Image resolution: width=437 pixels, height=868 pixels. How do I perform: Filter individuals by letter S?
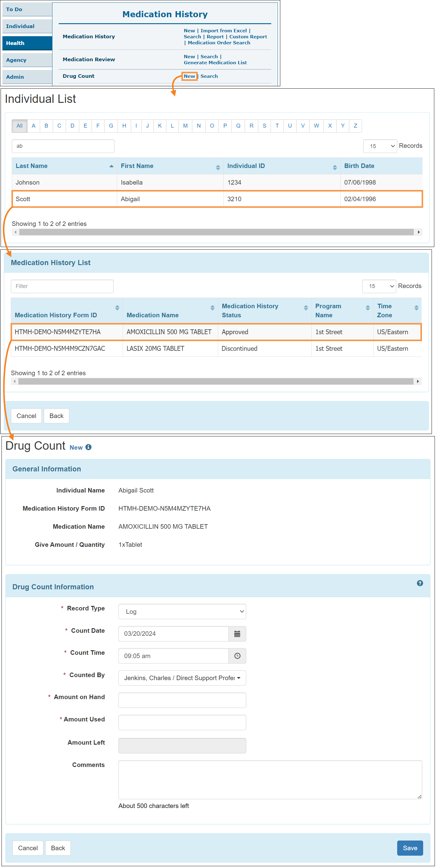[264, 126]
